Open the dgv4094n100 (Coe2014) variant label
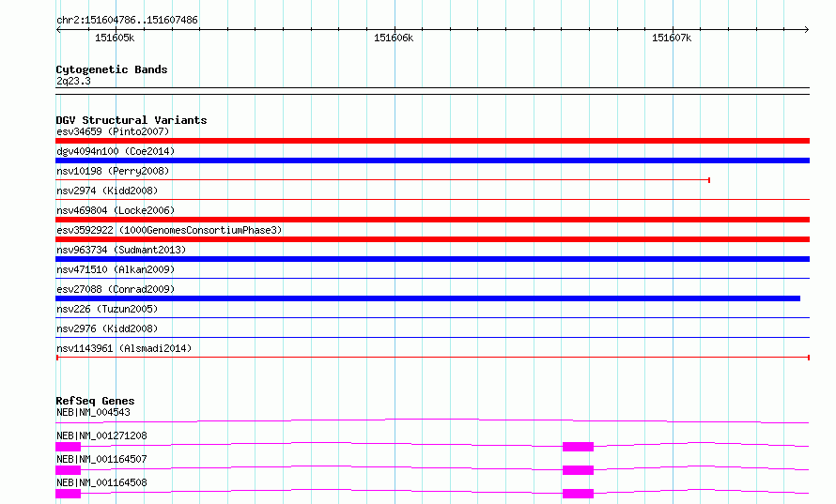 click(x=116, y=151)
